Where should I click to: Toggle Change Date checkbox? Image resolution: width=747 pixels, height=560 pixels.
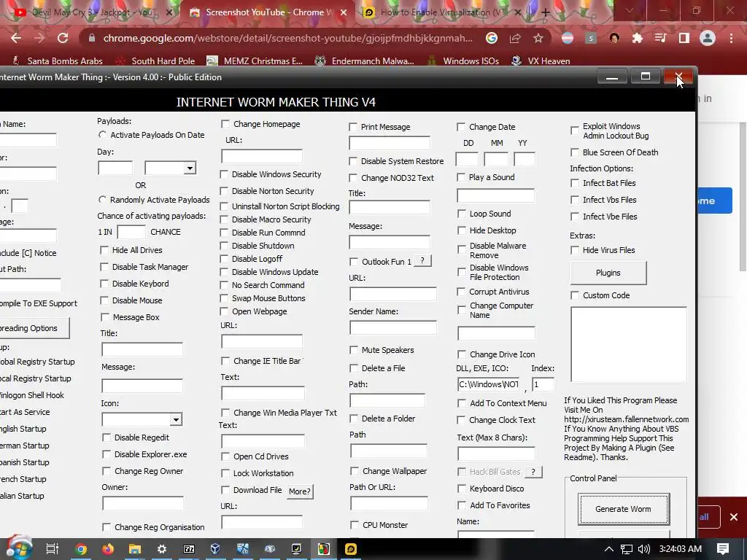pos(461,127)
